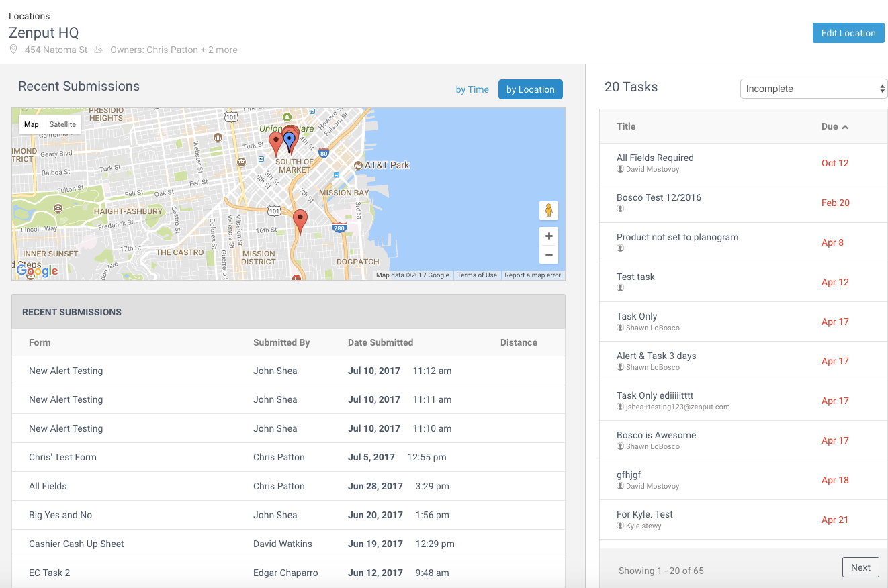Zoom in the map with plus
The height and width of the screenshot is (588, 888).
549,236
